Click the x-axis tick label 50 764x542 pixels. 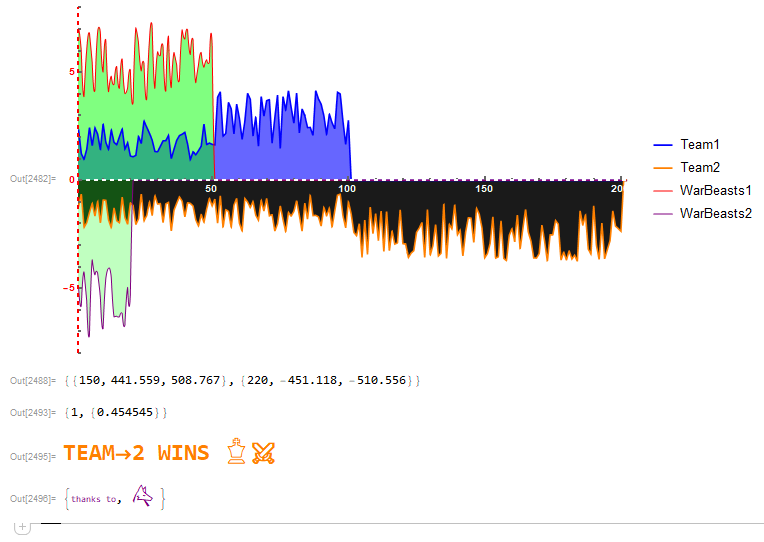click(211, 189)
